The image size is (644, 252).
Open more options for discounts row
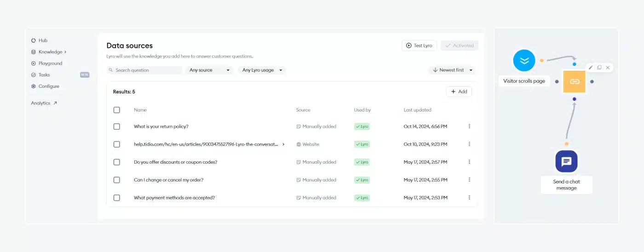point(469,162)
